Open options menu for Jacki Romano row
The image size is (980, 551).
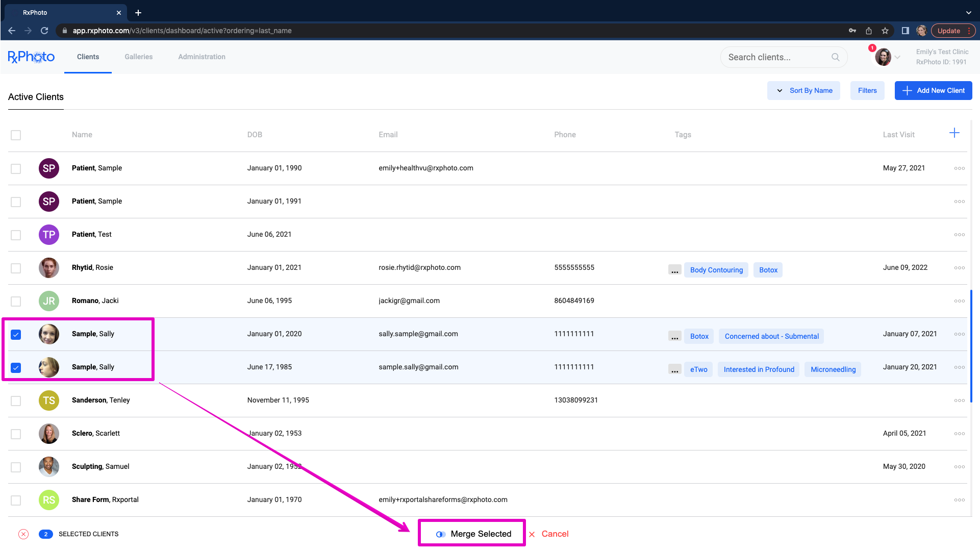(x=959, y=301)
